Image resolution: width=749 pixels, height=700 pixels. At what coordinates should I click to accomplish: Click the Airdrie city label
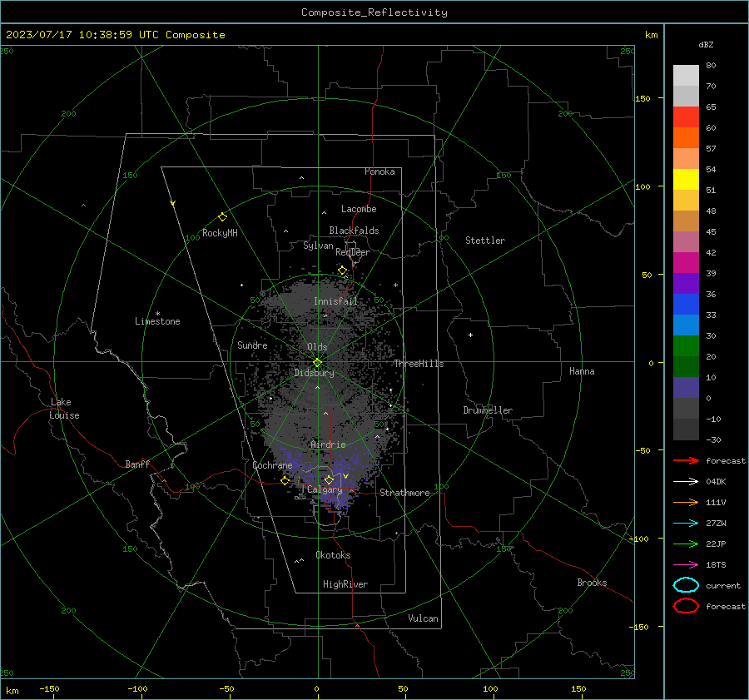pyautogui.click(x=328, y=444)
